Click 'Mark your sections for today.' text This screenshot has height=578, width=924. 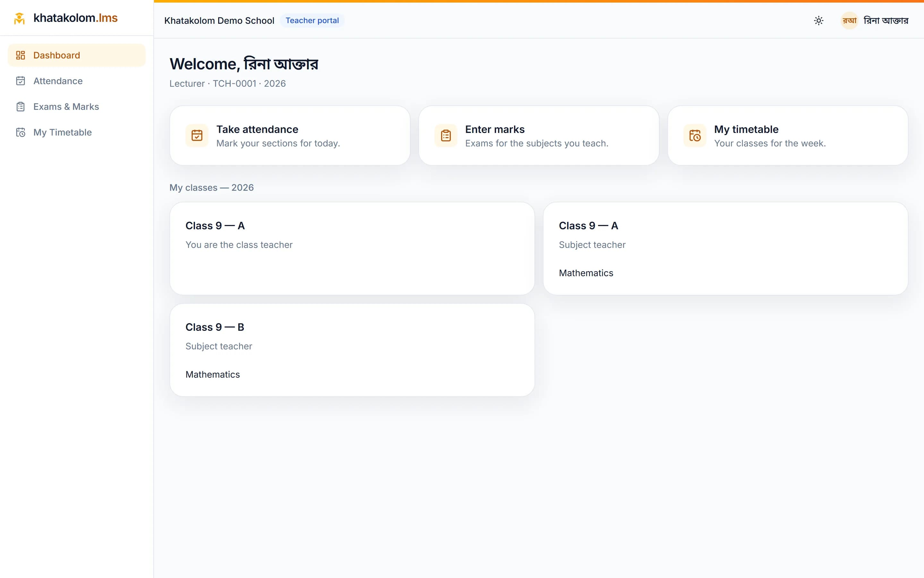(x=278, y=143)
